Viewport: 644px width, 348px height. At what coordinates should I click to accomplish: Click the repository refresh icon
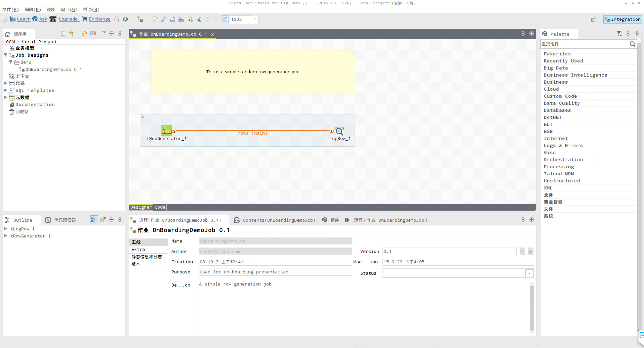84,33
